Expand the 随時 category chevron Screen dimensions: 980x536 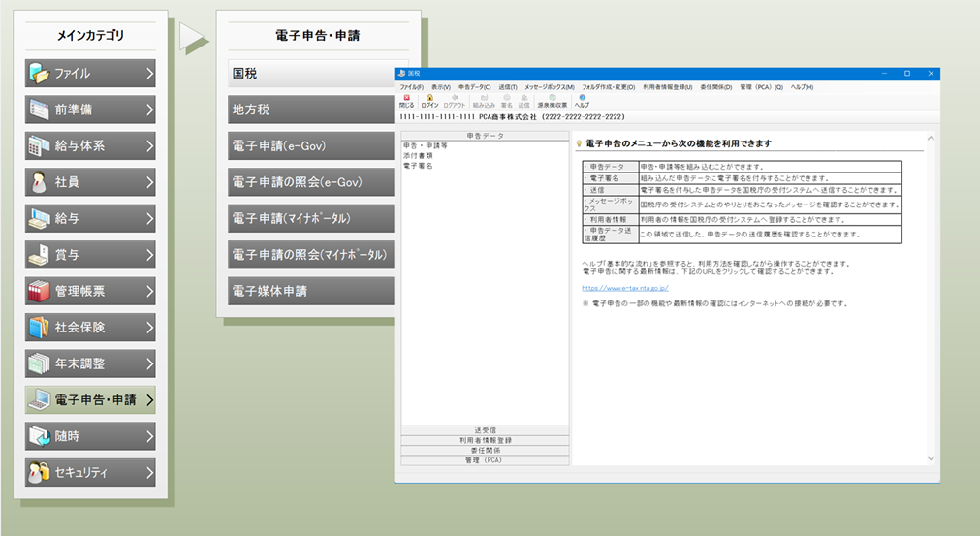coord(149,436)
